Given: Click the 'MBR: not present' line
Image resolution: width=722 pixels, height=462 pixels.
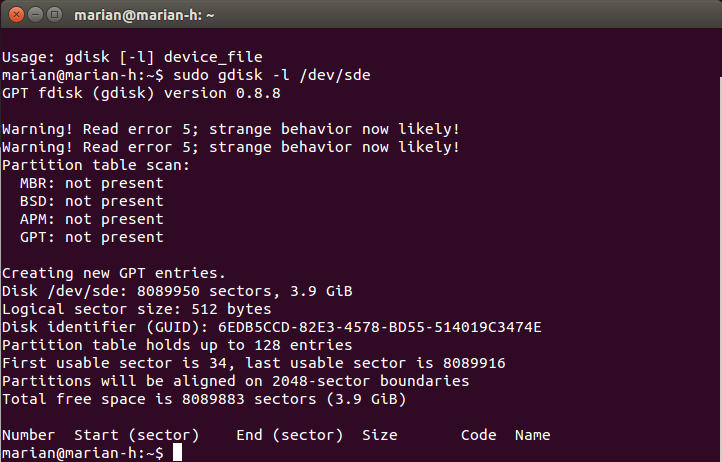Looking at the screenshot, I should 92,183.
